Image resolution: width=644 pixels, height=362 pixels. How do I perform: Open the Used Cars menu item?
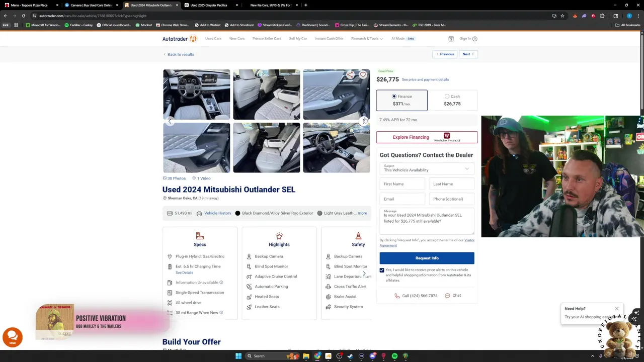click(213, 39)
